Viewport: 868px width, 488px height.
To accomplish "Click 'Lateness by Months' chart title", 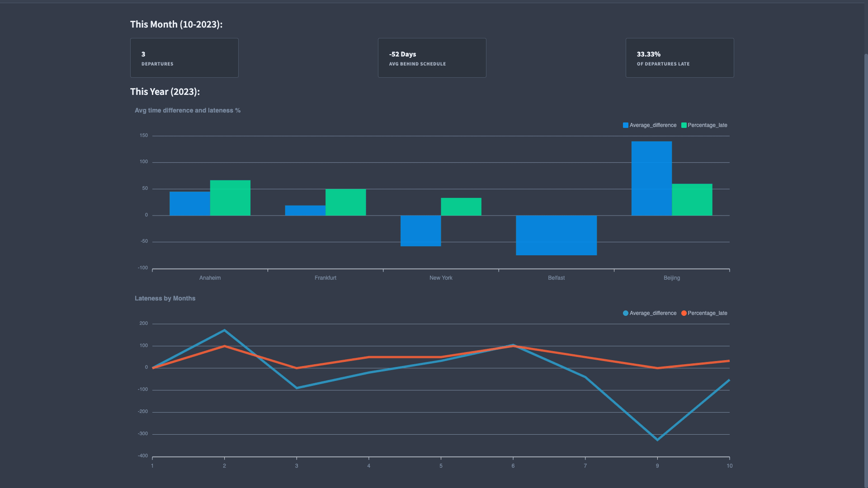I will 165,298.
